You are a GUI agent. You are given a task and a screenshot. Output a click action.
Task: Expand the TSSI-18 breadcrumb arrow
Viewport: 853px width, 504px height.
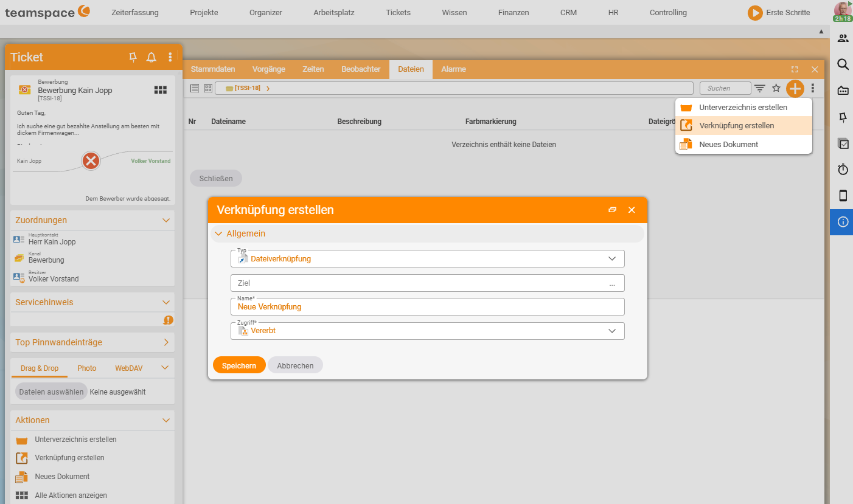coord(268,89)
